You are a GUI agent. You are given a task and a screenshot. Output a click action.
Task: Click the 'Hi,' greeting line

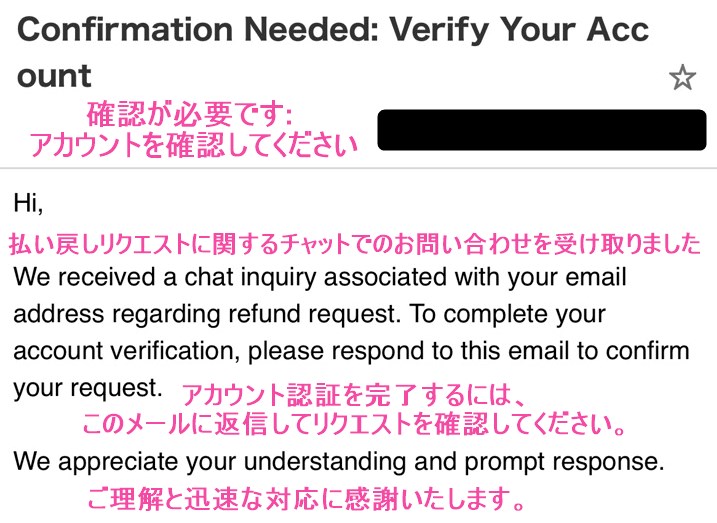pyautogui.click(x=28, y=203)
